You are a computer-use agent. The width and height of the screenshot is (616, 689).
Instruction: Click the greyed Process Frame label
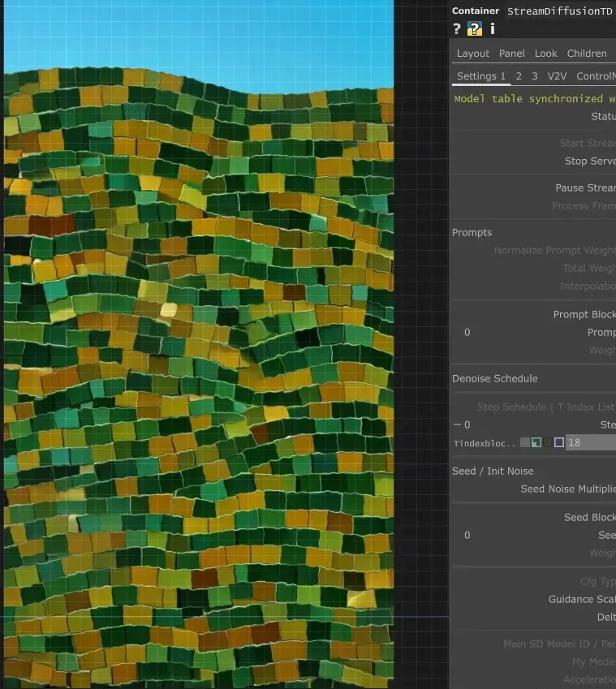[x=584, y=206]
